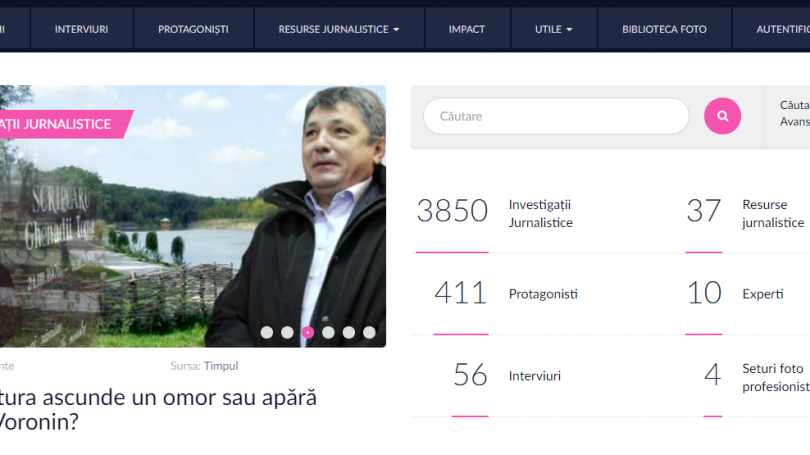The height and width of the screenshot is (455, 810).
Task: Open the PROTAGONIȘTI menu item
Action: pos(193,29)
